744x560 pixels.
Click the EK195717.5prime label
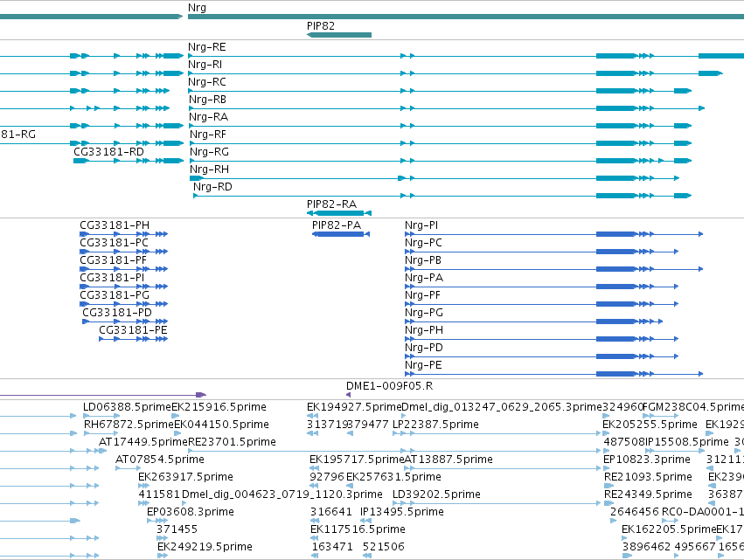point(357,460)
